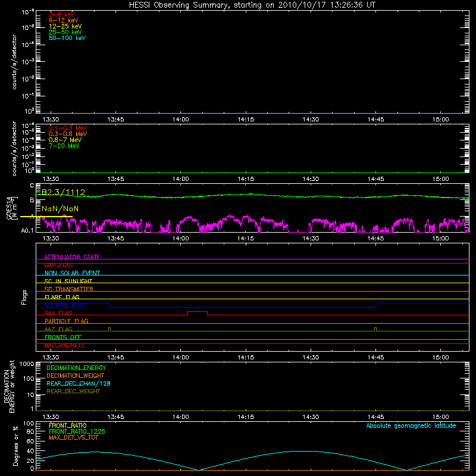Click the latitude curve minimum after 14:00

pyautogui.click(x=199, y=469)
